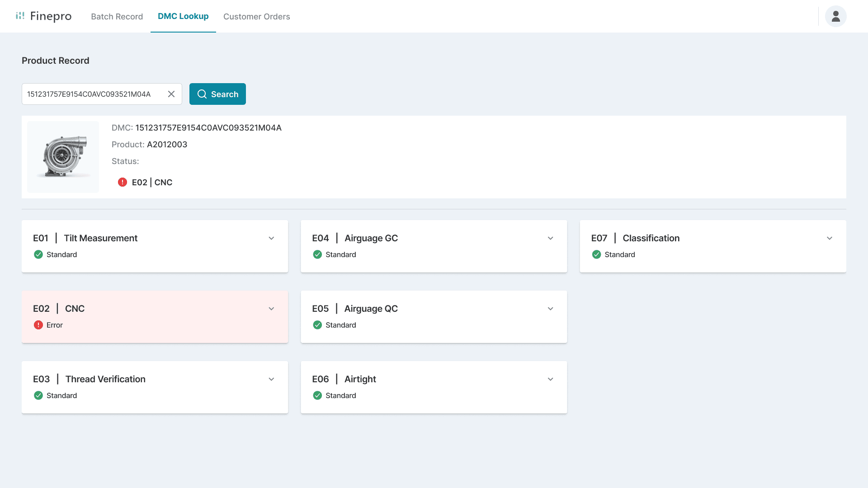Open the Customer Orders tab
The height and width of the screenshot is (488, 868).
tap(256, 16)
